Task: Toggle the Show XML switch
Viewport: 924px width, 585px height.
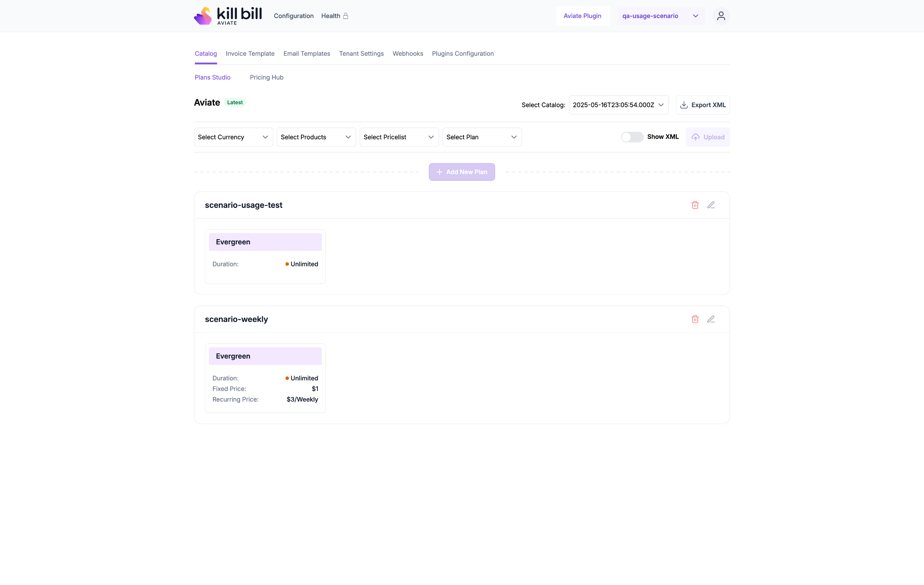Action: 632,137
